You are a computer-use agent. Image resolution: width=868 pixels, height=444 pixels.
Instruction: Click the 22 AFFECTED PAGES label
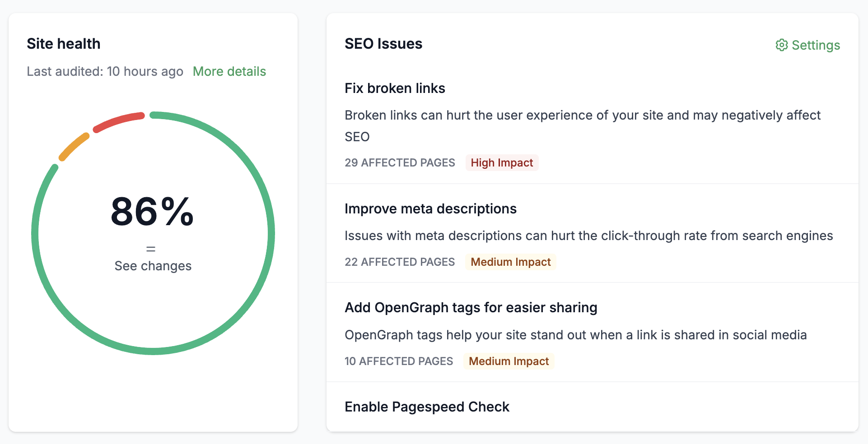pyautogui.click(x=400, y=262)
